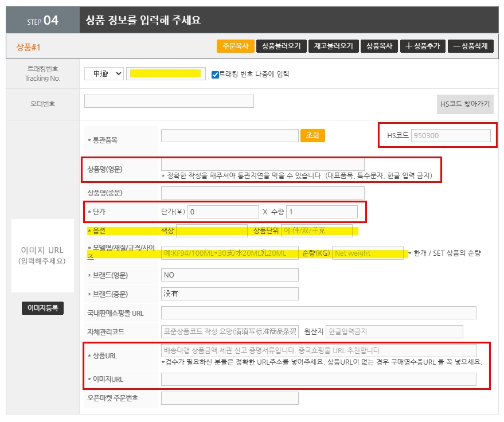
Task: Click the 단가(¥) price field
Action: click(x=222, y=212)
